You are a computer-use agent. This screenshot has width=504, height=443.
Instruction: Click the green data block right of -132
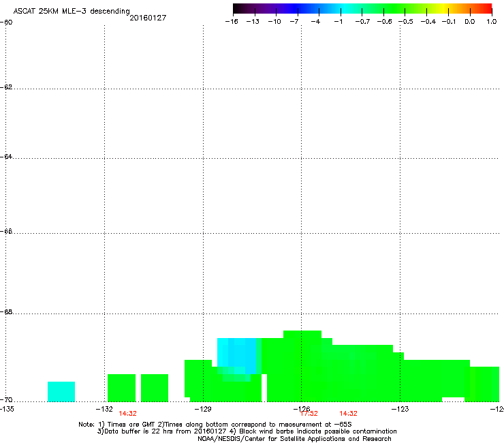pos(121,388)
